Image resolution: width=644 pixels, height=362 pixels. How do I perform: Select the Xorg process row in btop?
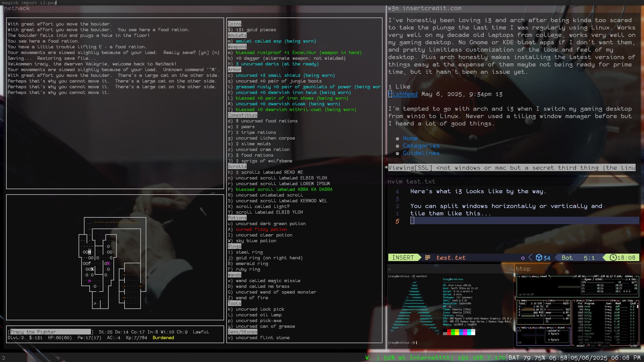tap(607, 310)
